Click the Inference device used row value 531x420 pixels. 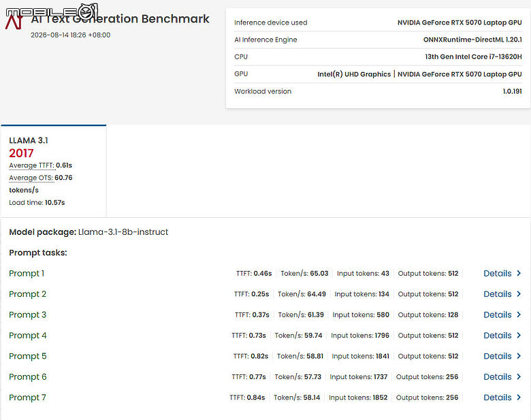click(460, 22)
